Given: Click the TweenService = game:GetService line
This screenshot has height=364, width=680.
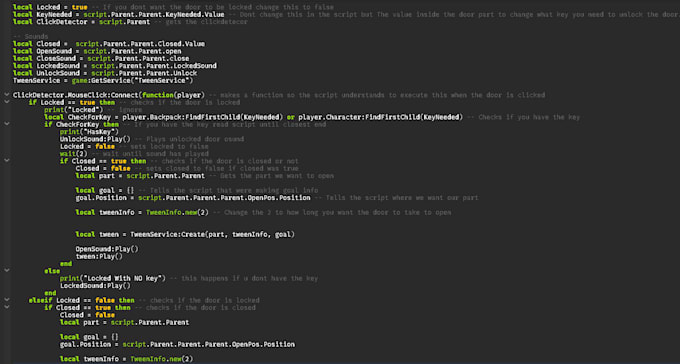Looking at the screenshot, I should (x=103, y=80).
